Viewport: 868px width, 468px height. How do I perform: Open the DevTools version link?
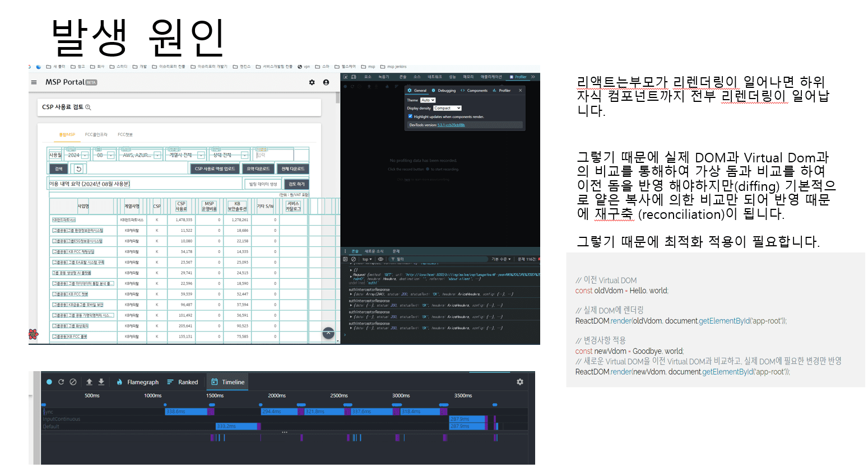[x=451, y=125]
